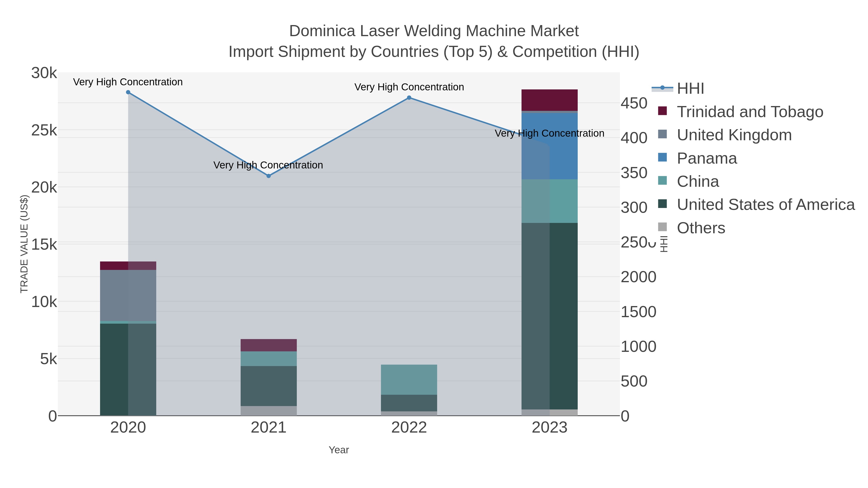Click 2020 United Kingdom bar segment

pyautogui.click(x=128, y=295)
